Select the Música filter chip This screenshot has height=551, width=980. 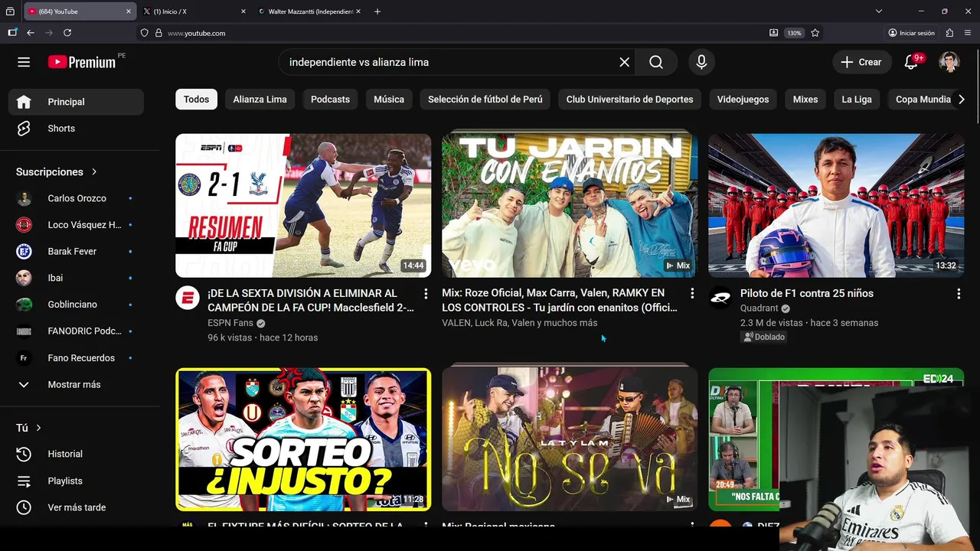pos(389,99)
